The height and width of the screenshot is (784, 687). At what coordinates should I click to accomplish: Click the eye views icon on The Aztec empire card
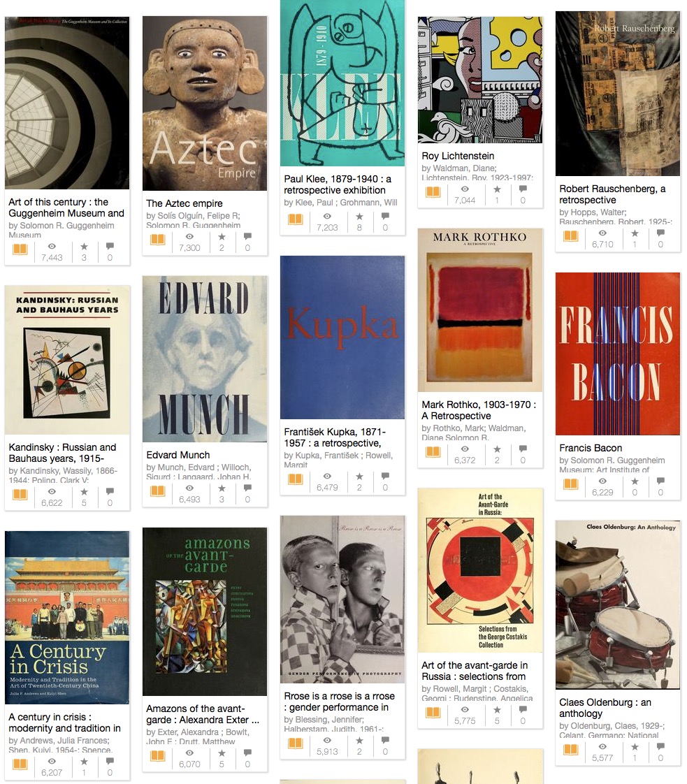pyautogui.click(x=189, y=236)
